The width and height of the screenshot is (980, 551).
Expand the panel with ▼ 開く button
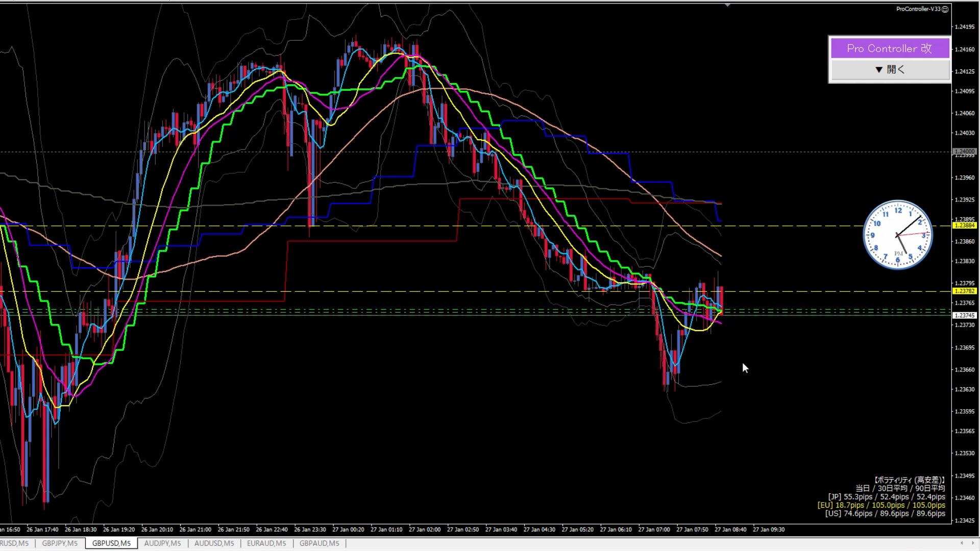(x=890, y=69)
